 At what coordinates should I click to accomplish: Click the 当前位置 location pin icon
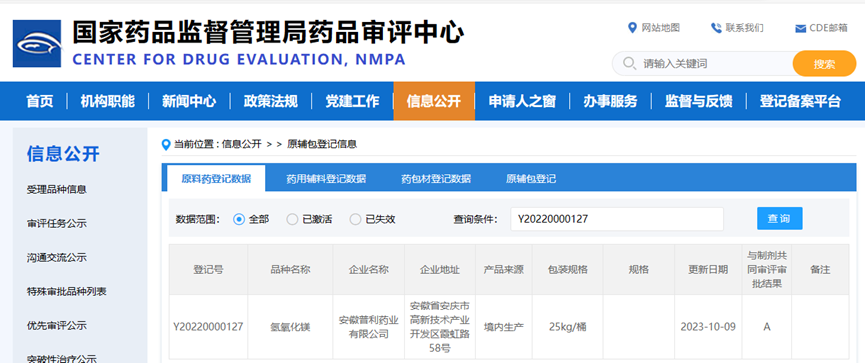tap(166, 145)
